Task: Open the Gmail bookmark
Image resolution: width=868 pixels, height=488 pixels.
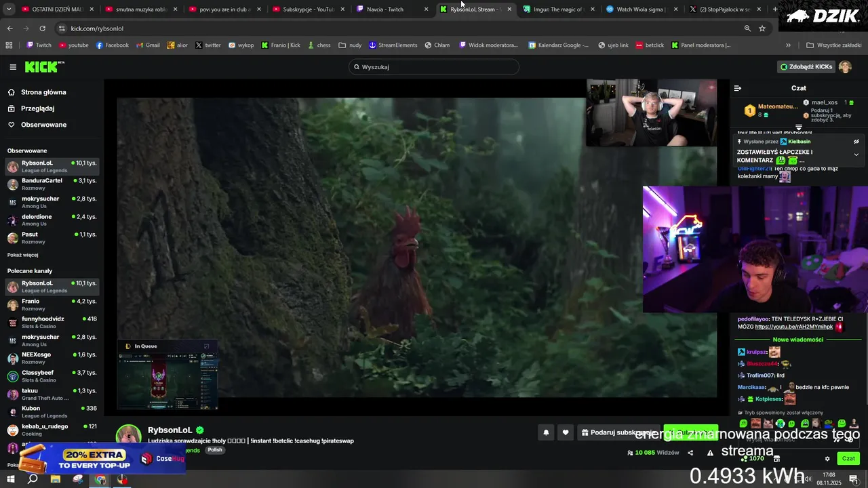Action: [148, 45]
